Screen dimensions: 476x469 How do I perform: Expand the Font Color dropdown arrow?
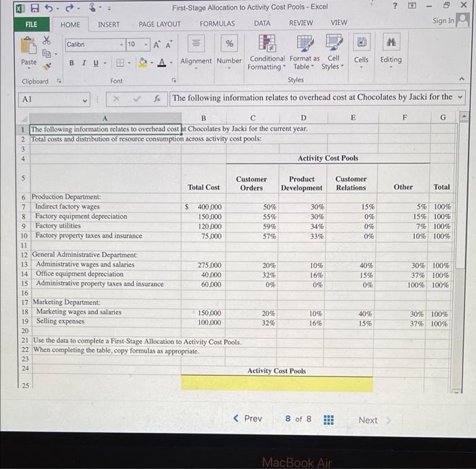pos(171,63)
